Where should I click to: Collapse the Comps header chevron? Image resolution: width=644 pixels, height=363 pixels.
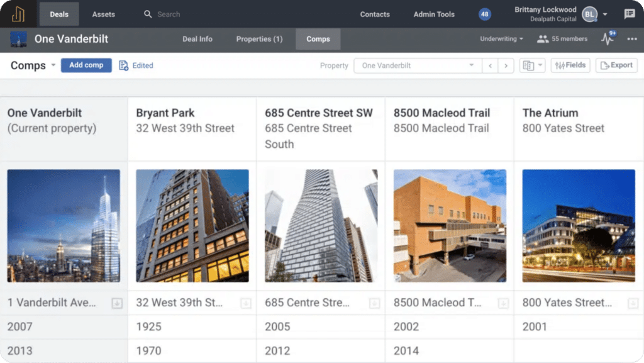click(53, 65)
